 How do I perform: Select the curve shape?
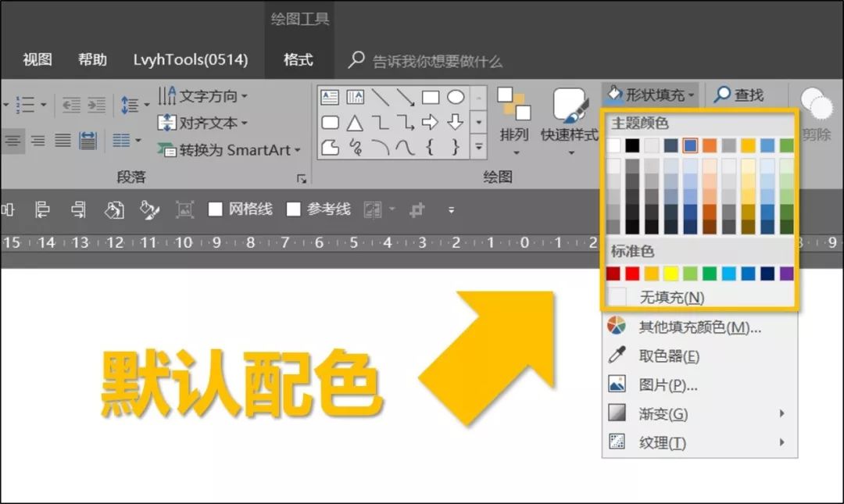pyautogui.click(x=406, y=147)
